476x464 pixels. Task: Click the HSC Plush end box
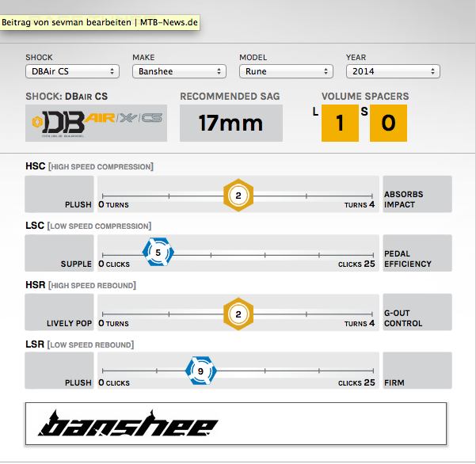click(59, 195)
